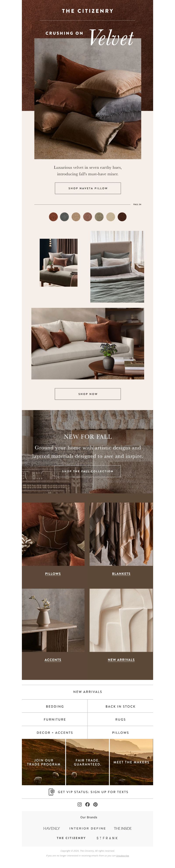This screenshot has height=868, width=175.
Task: Click The Citizenry header logo
Action: click(88, 11)
